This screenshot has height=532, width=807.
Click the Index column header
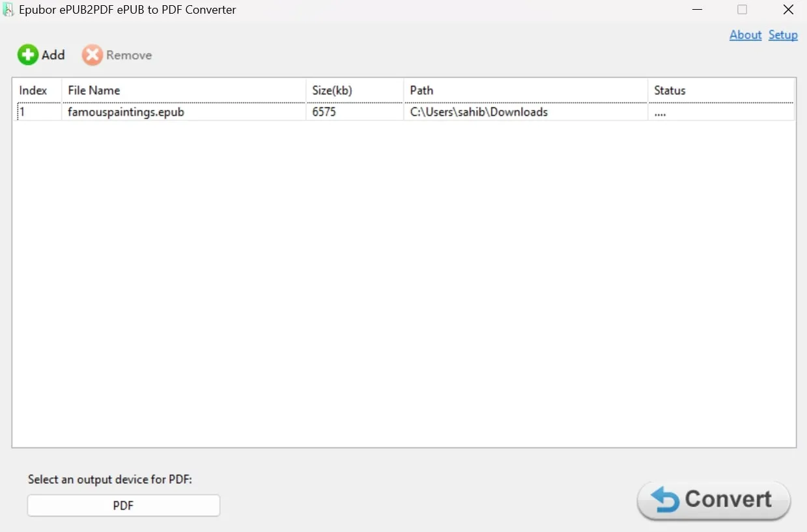pos(34,90)
